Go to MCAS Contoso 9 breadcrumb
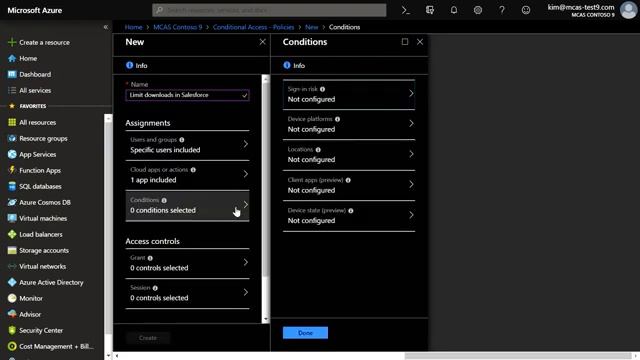This screenshot has height=360, width=640. coord(178,27)
